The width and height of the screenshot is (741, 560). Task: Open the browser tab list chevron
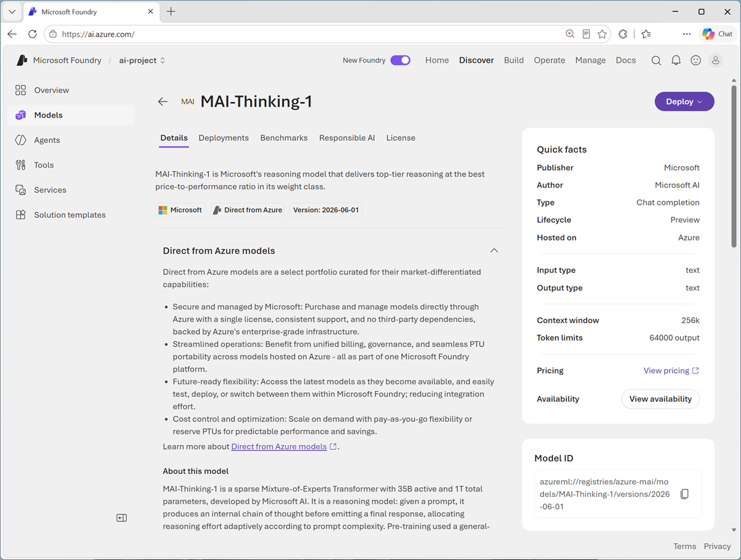coord(12,12)
